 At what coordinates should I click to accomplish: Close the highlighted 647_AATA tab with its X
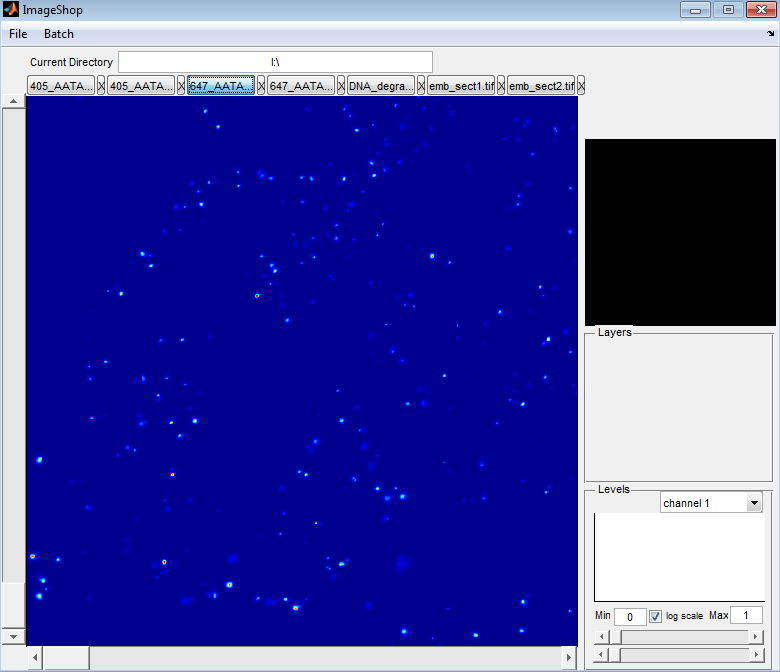(x=261, y=86)
